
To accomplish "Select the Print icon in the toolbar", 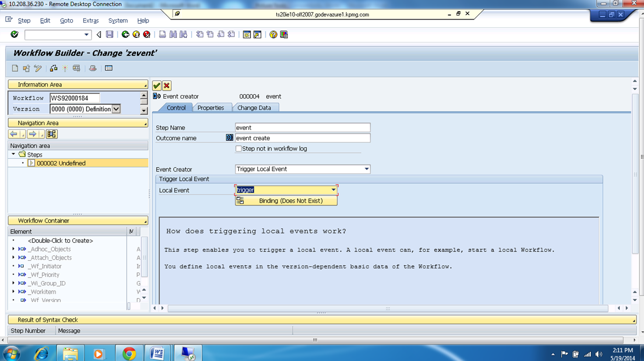I will (163, 34).
